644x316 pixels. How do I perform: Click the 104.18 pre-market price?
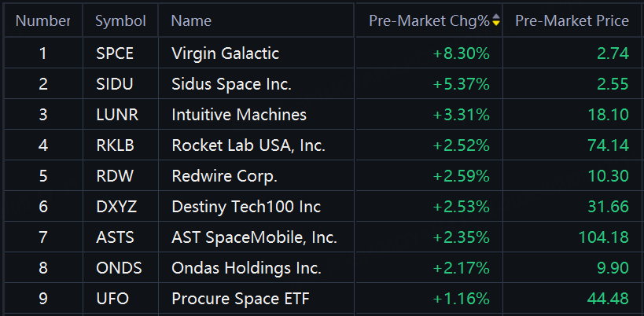pyautogui.click(x=603, y=237)
